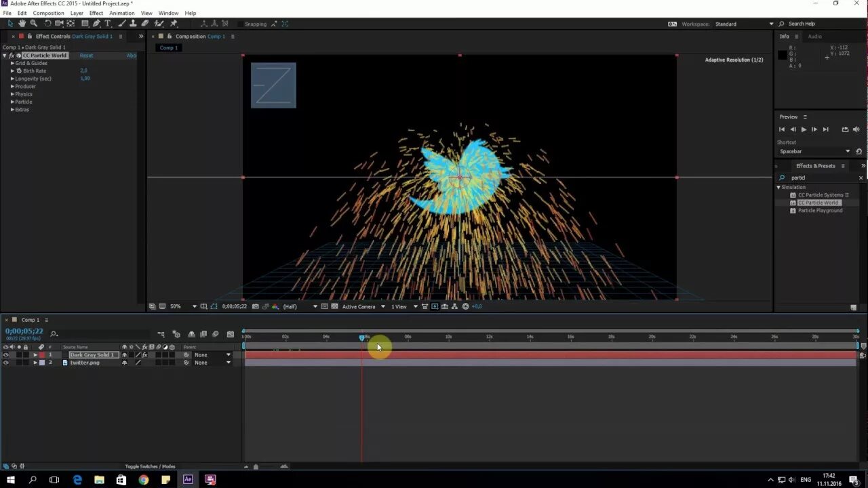Open the Effect menu

(x=96, y=13)
